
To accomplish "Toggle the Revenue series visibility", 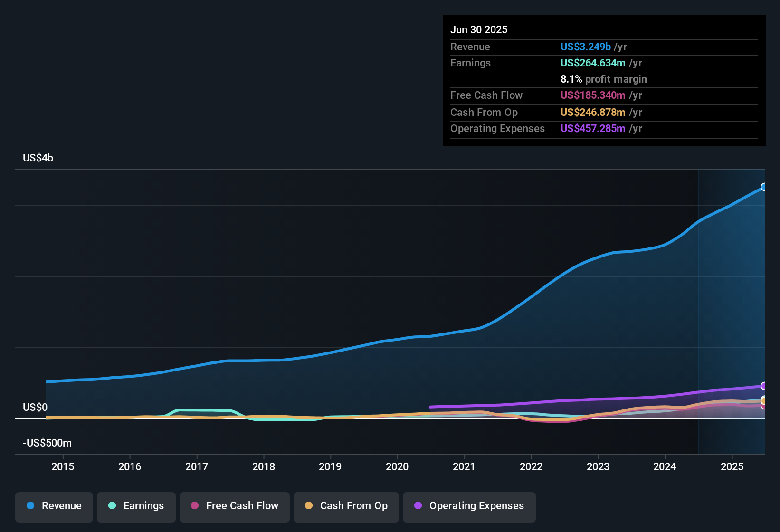I will point(54,506).
